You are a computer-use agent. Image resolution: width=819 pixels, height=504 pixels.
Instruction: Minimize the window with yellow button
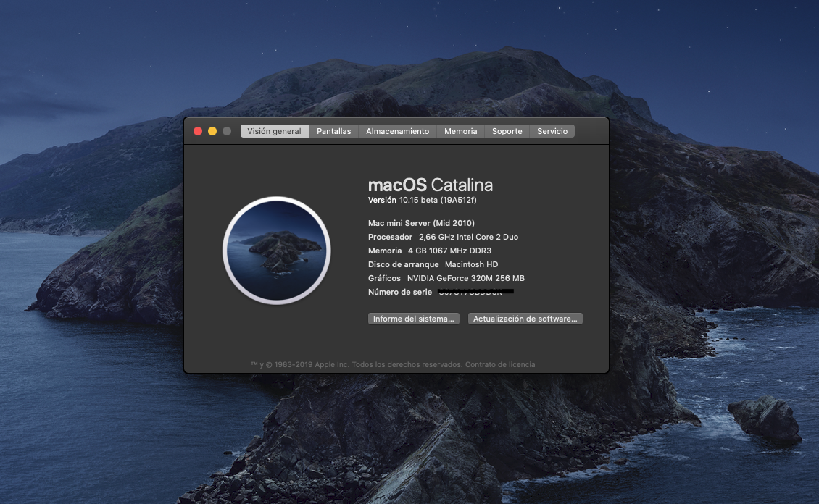[x=212, y=131]
